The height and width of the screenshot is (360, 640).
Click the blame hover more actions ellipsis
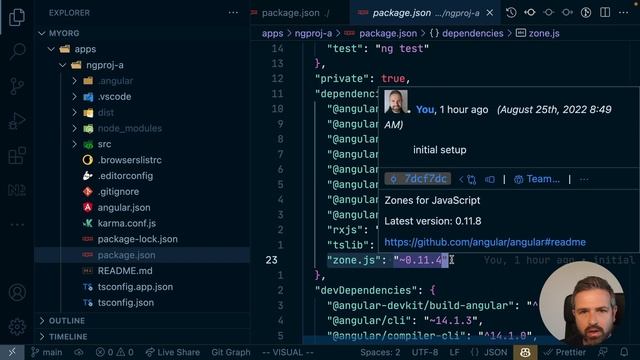pos(584,179)
